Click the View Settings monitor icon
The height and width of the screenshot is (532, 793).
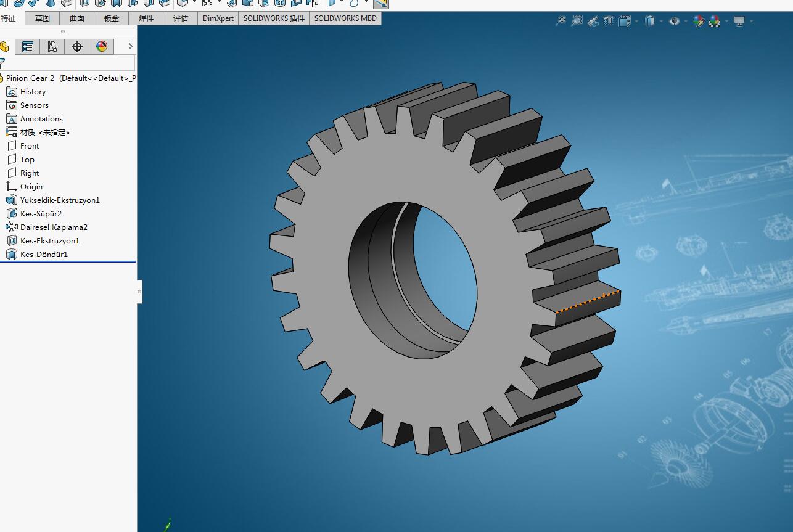click(739, 21)
